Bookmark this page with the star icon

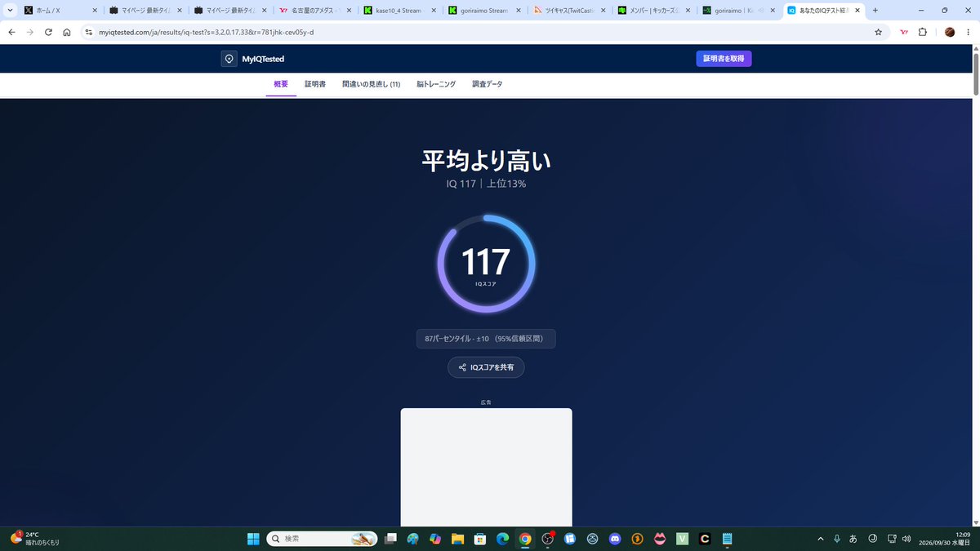point(878,32)
